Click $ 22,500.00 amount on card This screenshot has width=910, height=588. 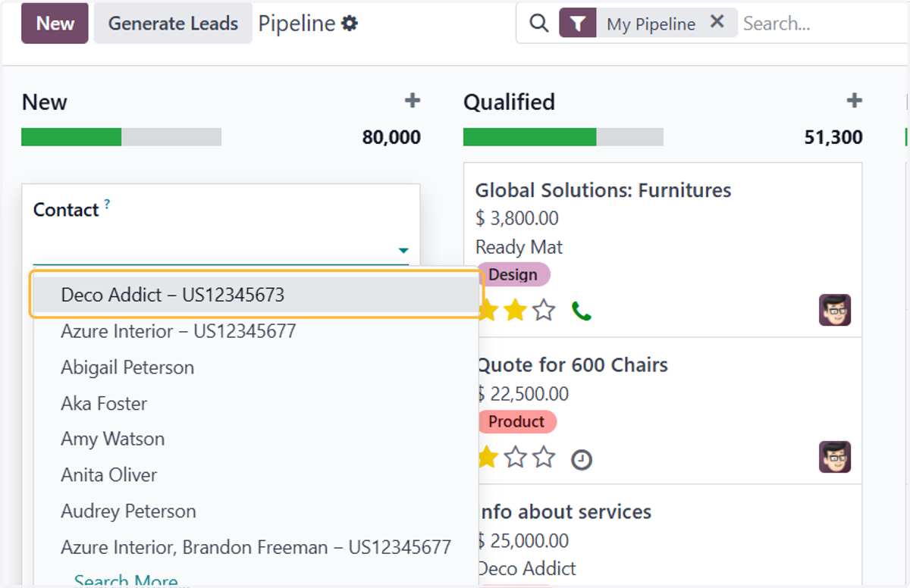[x=522, y=394]
